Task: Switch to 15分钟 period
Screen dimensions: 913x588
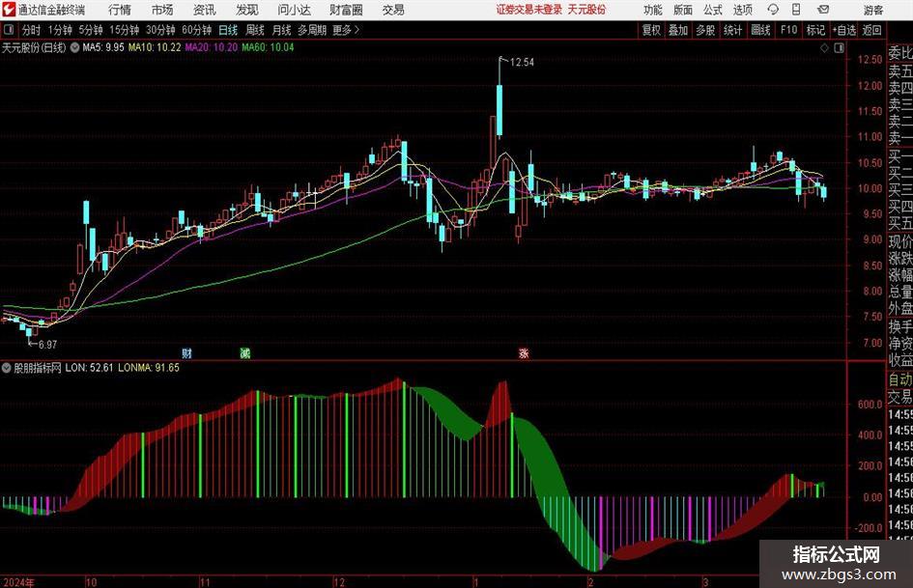Action: (125, 30)
